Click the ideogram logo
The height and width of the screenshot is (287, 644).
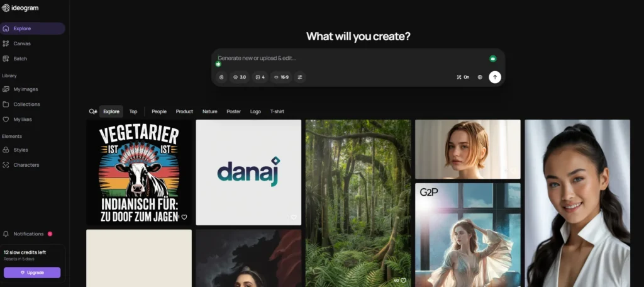(x=19, y=8)
